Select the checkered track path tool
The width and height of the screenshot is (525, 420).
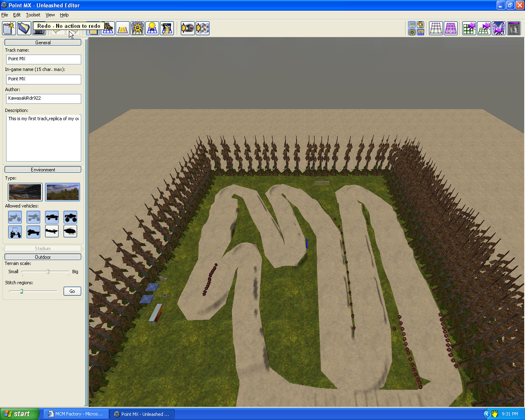[x=167, y=28]
